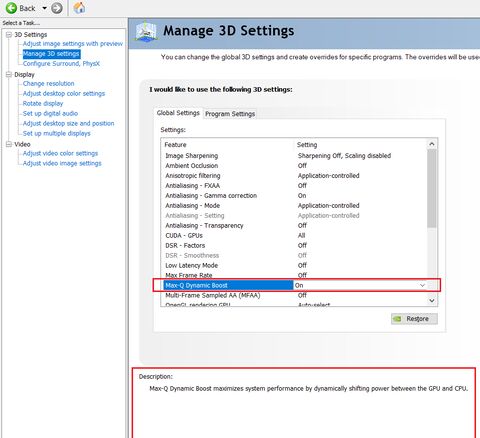Click the Home icon in toolbar
480x438 pixels.
coord(79,8)
